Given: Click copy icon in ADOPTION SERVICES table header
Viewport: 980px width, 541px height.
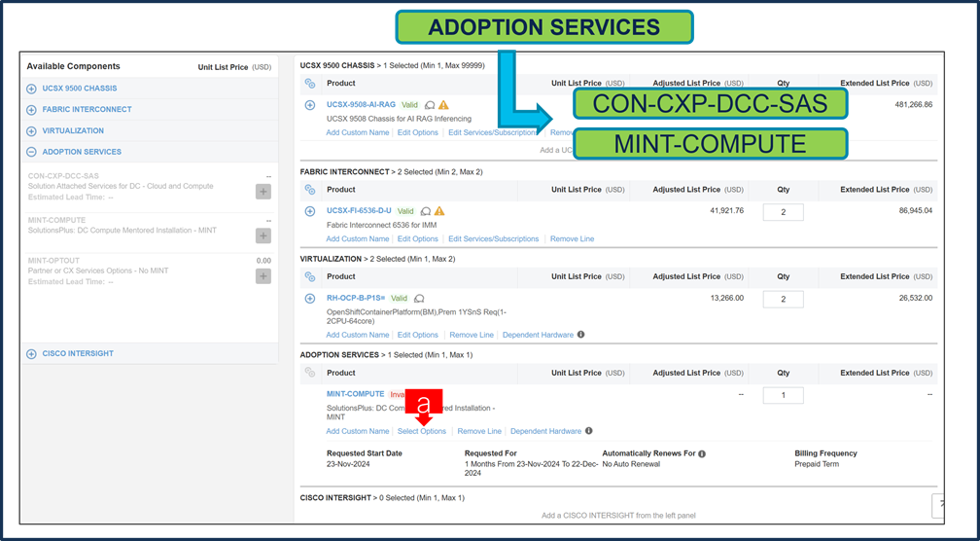Looking at the screenshot, I should tap(310, 373).
